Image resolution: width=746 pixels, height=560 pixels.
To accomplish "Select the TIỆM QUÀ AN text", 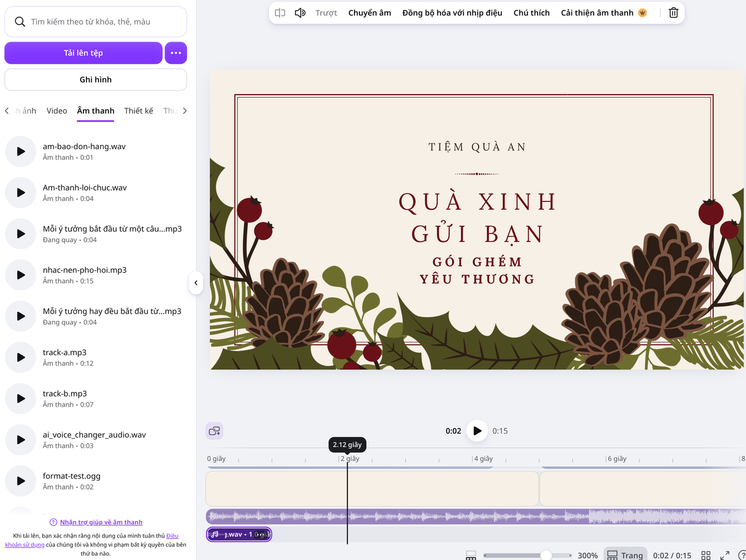I will point(477,147).
